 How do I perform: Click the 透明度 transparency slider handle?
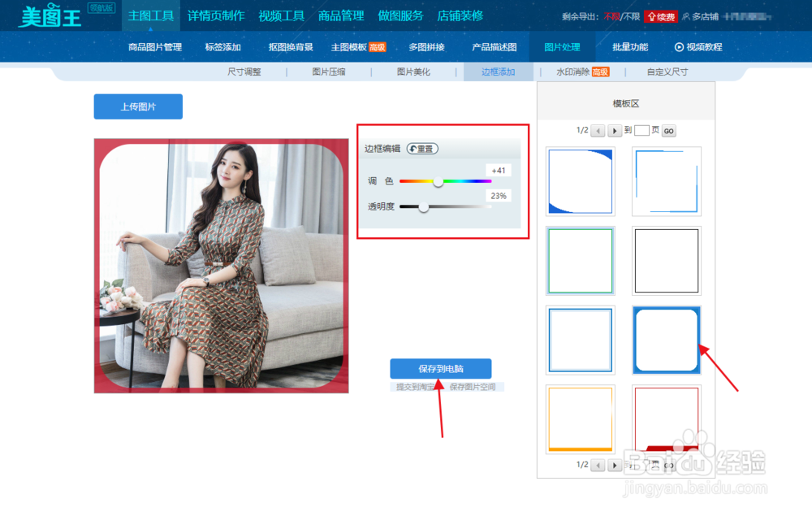click(423, 207)
